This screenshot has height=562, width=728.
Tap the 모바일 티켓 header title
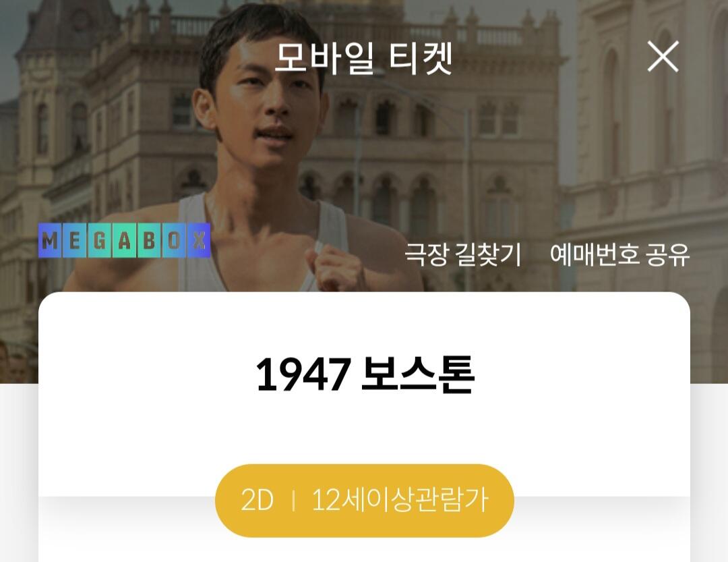click(363, 58)
